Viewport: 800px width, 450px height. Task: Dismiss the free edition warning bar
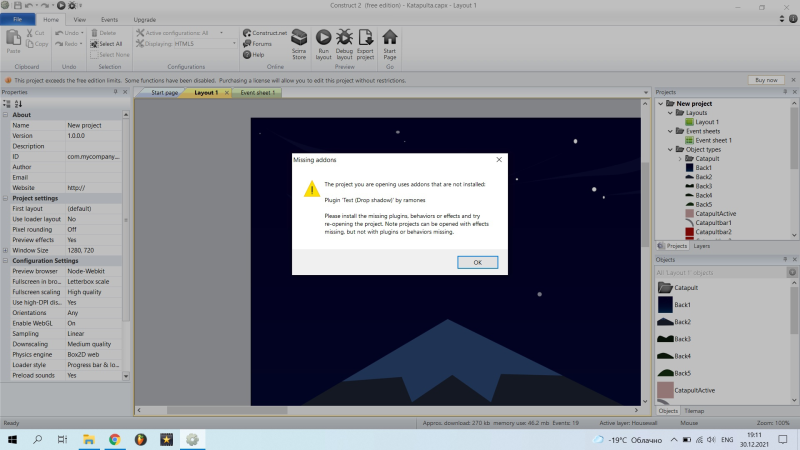click(x=793, y=80)
